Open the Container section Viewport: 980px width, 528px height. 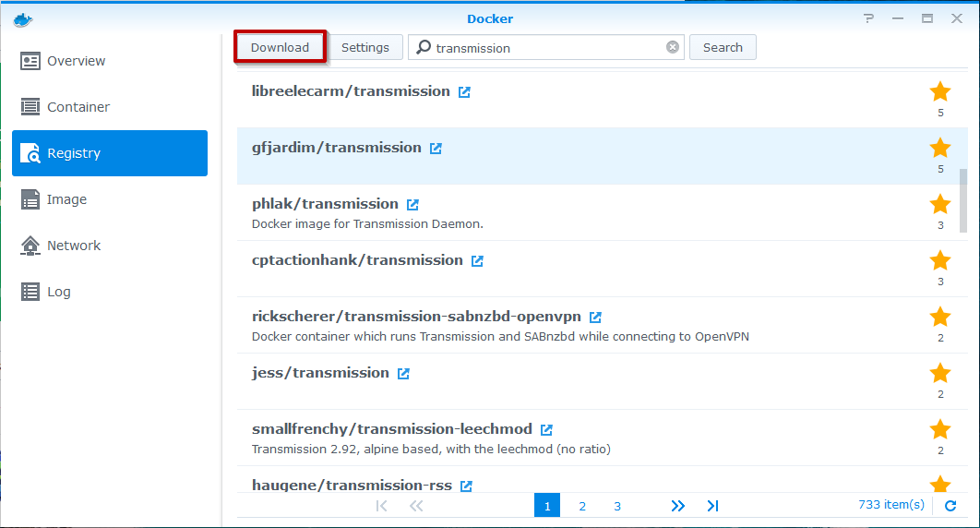[110, 107]
